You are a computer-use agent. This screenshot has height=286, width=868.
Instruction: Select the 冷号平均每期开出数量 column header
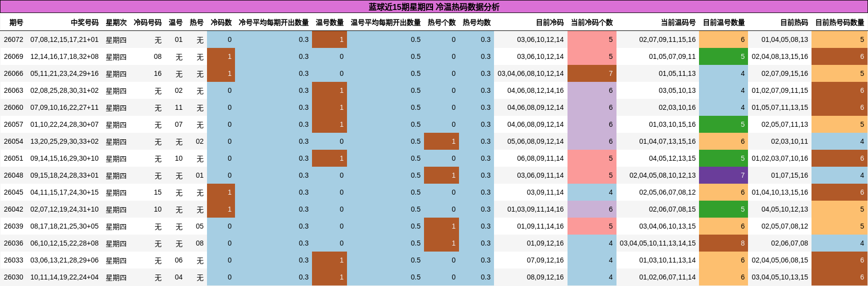point(273,22)
